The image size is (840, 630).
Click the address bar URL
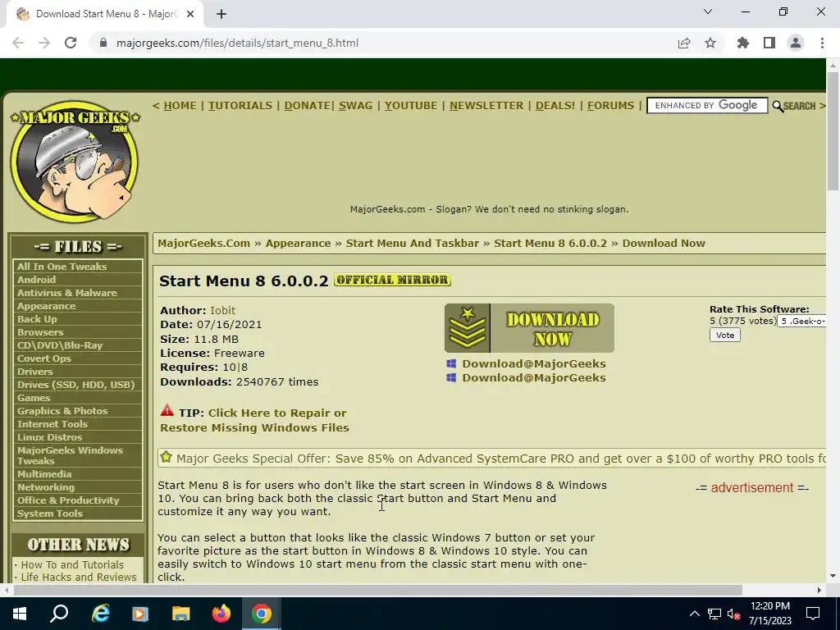point(237,43)
